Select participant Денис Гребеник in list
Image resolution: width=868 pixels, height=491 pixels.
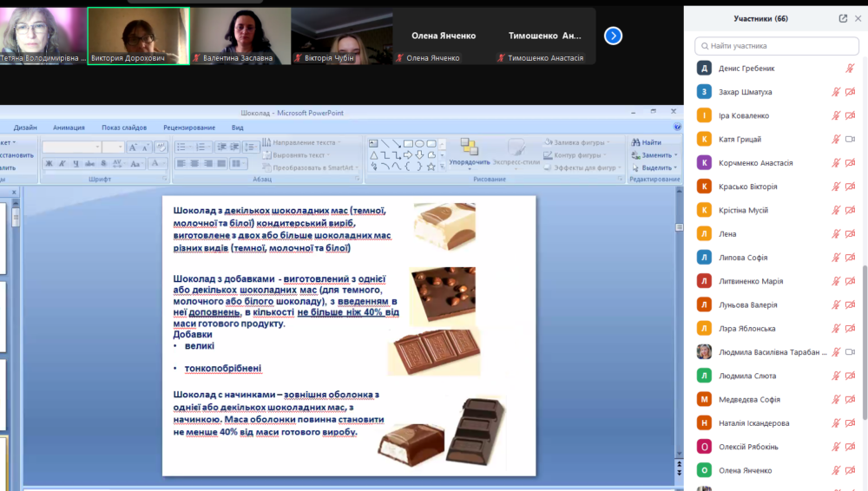click(777, 68)
